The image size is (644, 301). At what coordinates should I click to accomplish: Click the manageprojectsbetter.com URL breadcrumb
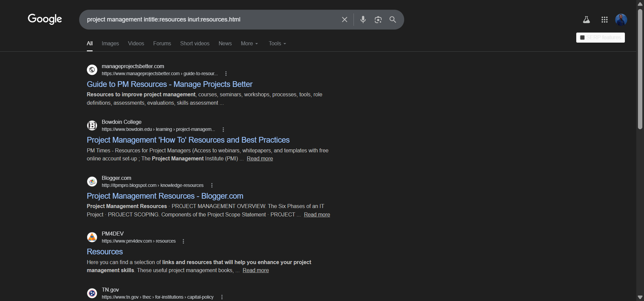160,73
